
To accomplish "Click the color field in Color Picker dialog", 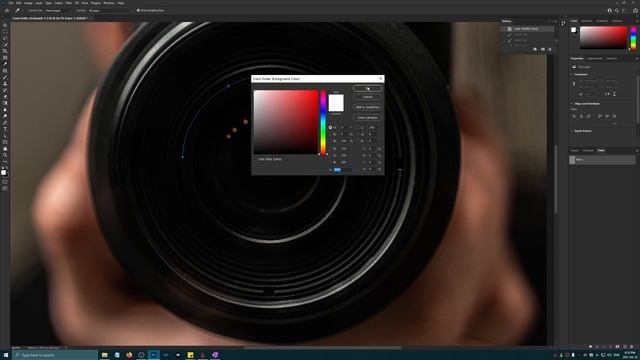I will pyautogui.click(x=286, y=122).
